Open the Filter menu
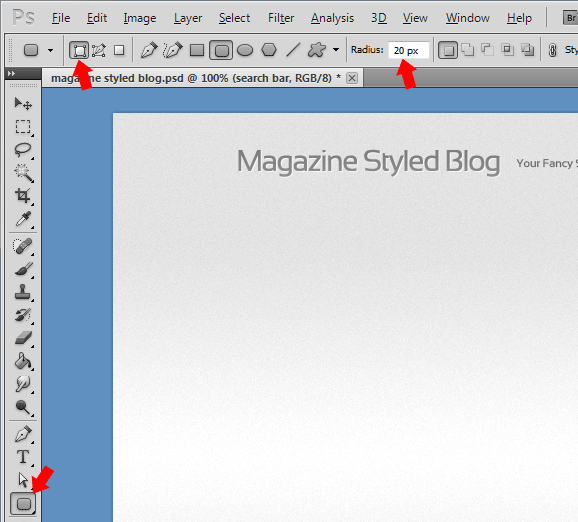 [281, 18]
